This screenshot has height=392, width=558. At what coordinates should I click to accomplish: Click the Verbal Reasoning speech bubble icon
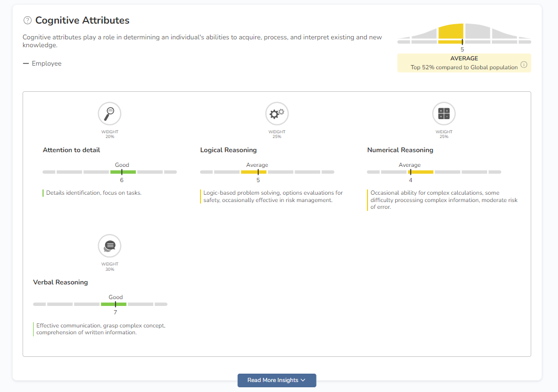[x=109, y=246]
